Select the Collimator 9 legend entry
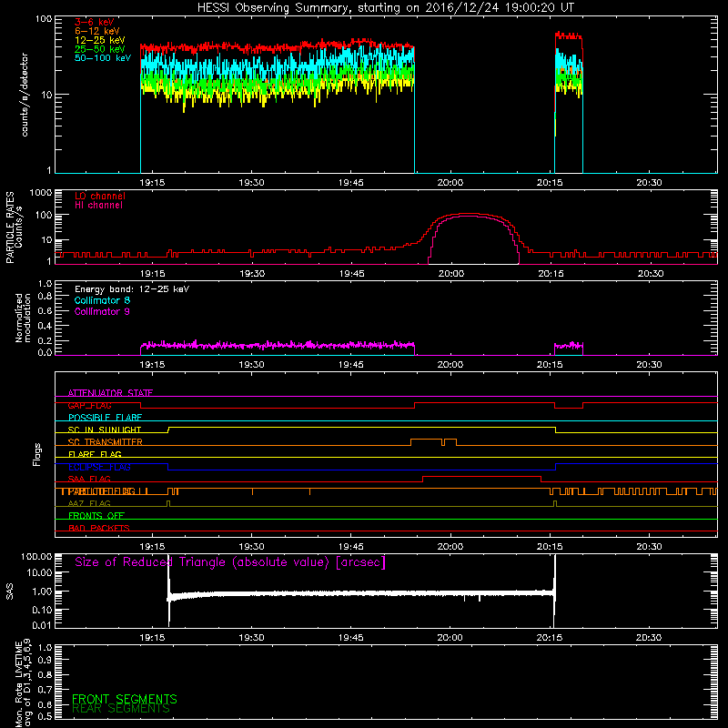Screen dimensions: 728x728 tap(102, 311)
